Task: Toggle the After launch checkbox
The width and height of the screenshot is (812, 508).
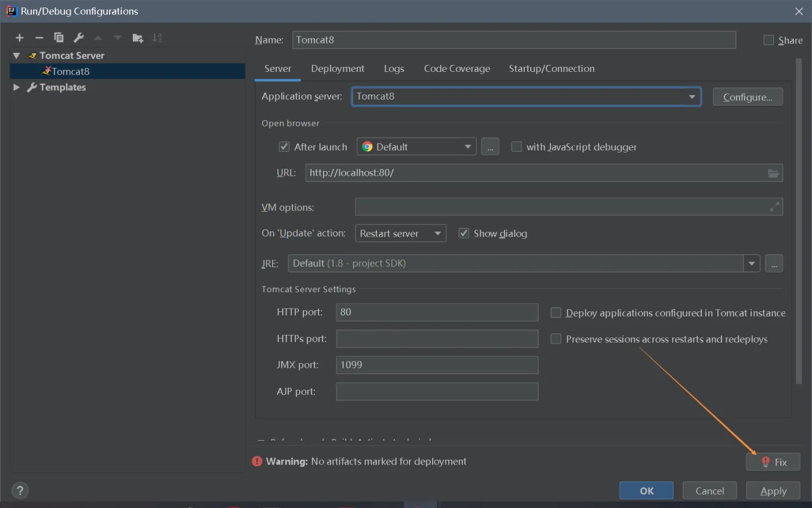Action: pos(284,147)
